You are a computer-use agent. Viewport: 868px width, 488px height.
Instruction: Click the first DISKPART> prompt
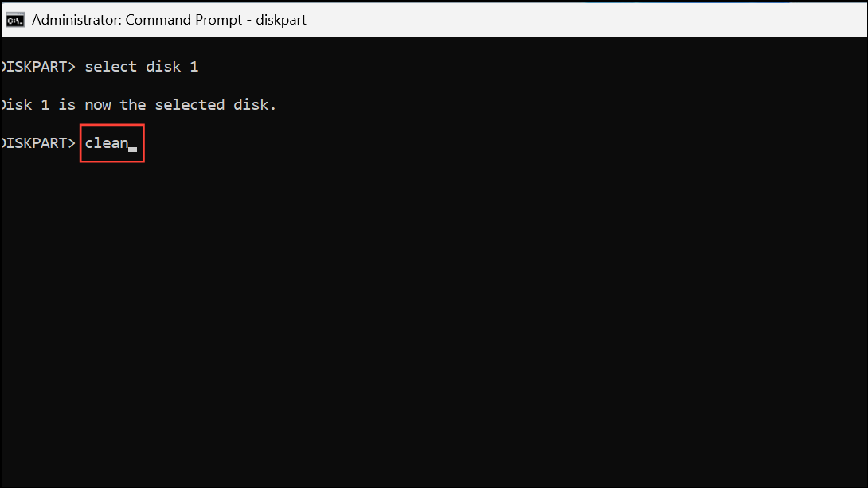(37, 66)
